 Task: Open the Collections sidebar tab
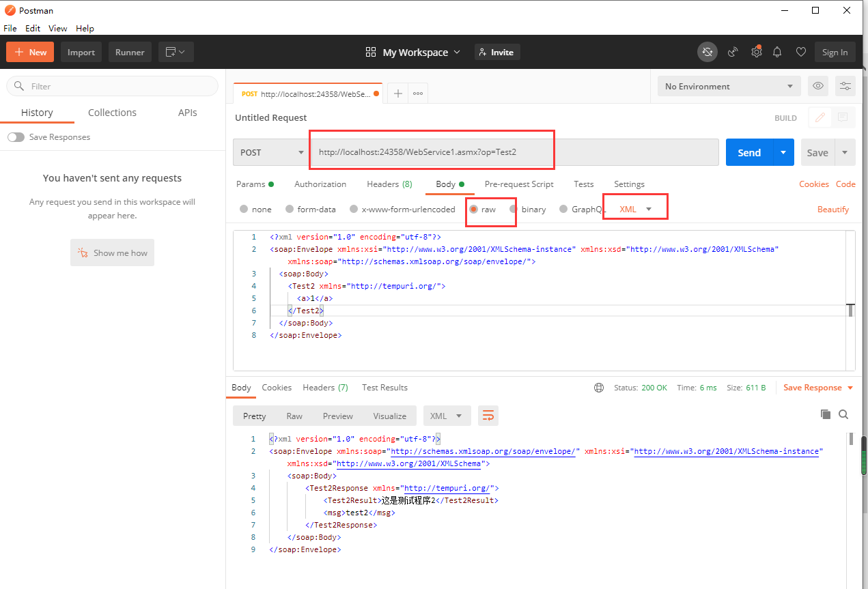pos(112,112)
